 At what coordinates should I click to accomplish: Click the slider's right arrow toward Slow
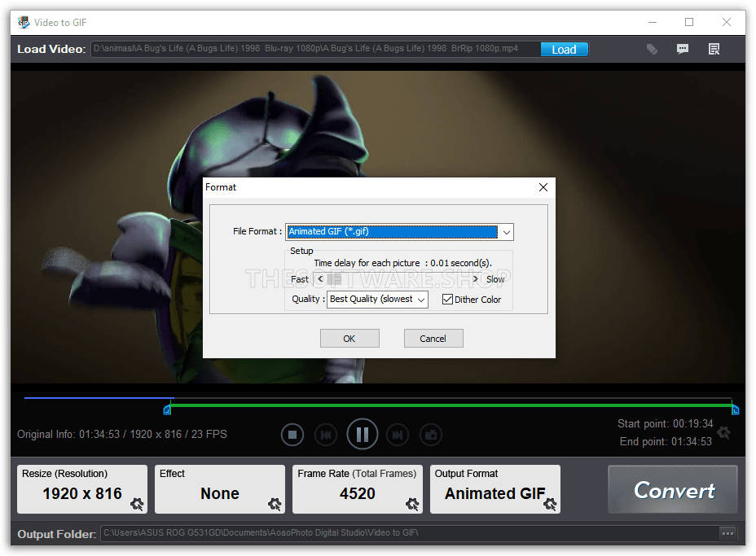tap(475, 279)
